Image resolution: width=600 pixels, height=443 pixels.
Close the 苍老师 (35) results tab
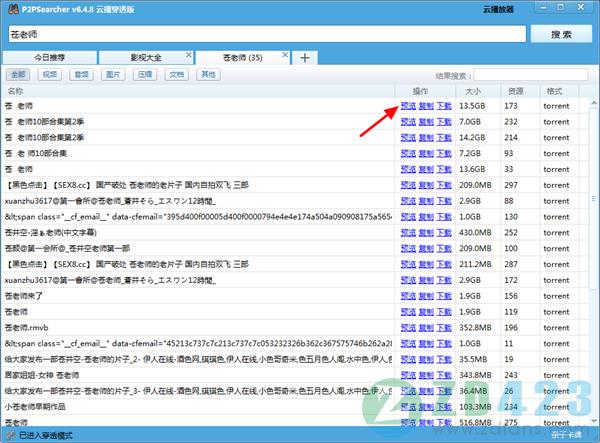(285, 55)
